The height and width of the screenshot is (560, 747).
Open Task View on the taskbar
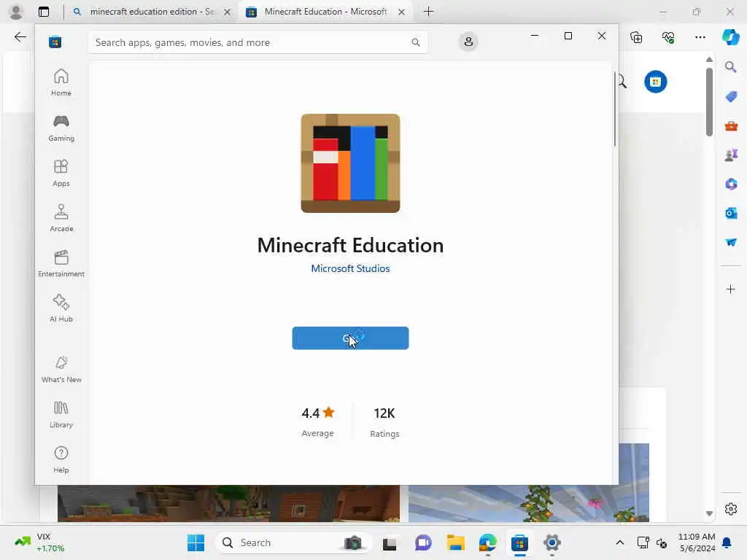click(x=390, y=542)
